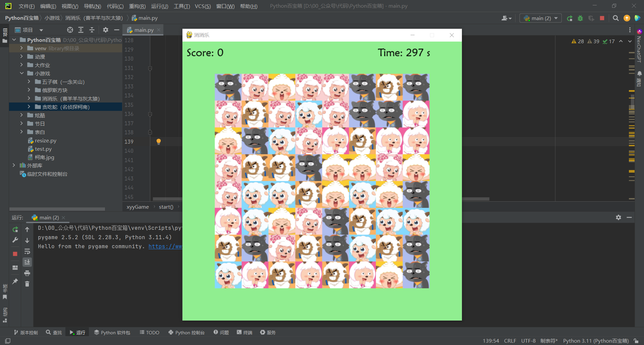Screen dimensions: 644x345
Task: Open the NexChatGPT sidebar tool
Action: tap(639, 45)
